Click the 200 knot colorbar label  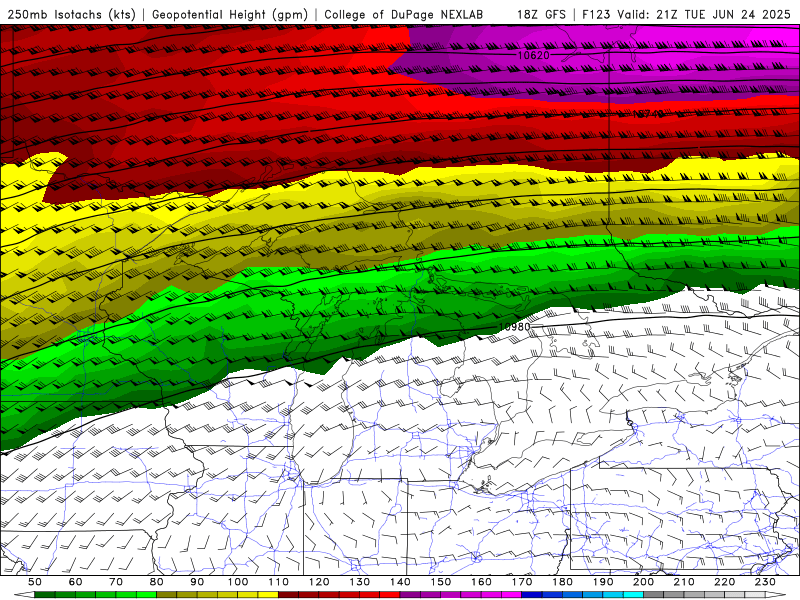tap(643, 582)
